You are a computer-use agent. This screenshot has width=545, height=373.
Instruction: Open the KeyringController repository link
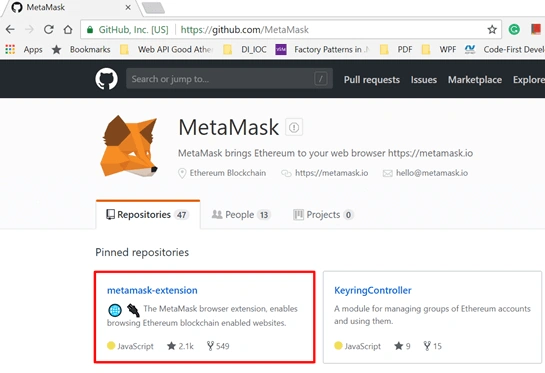click(x=373, y=290)
